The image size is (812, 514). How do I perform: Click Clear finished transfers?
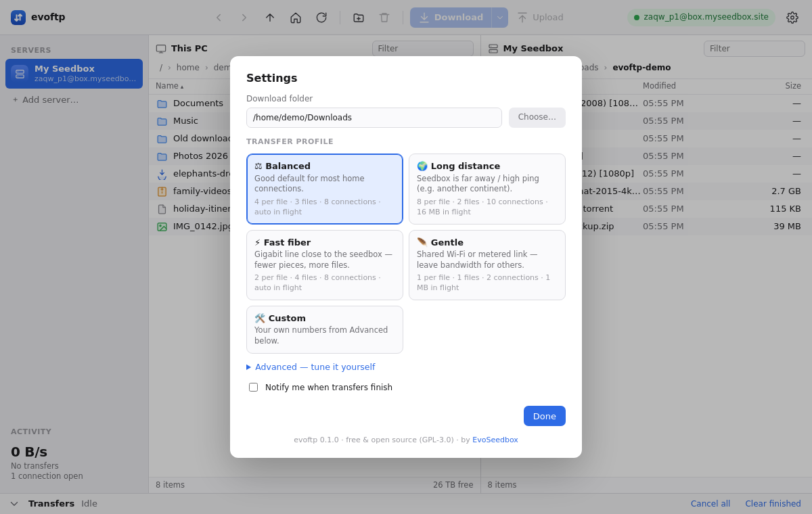tap(773, 504)
